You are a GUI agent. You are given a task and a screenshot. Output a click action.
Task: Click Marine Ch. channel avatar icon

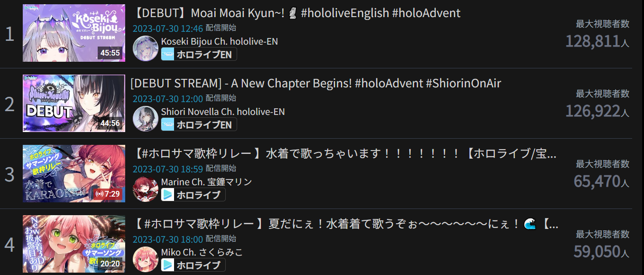146,189
